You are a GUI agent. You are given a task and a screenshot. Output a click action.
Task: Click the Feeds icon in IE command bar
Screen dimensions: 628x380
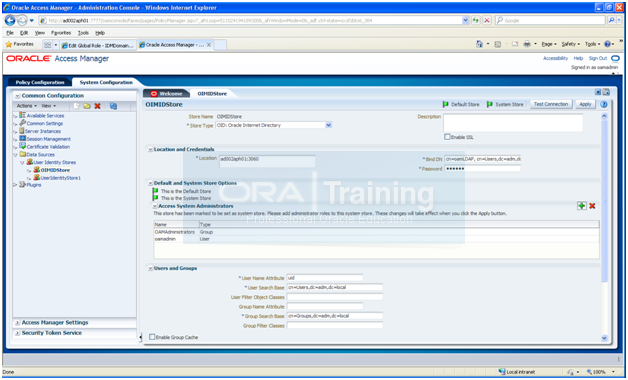[498, 44]
